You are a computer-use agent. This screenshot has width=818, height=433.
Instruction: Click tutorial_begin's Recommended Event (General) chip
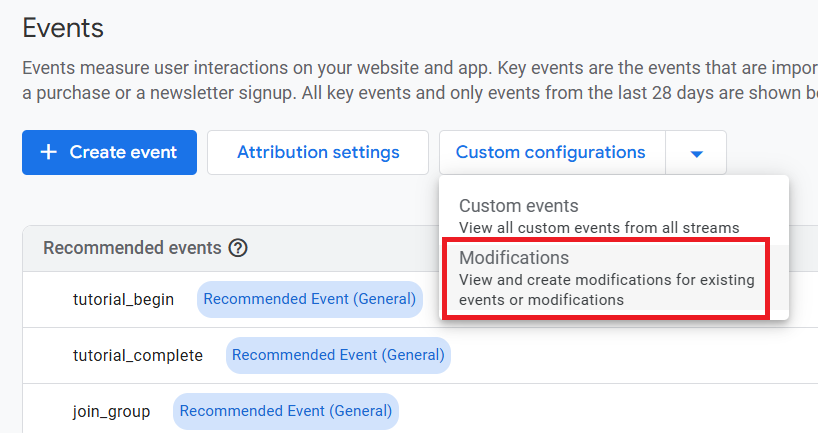click(309, 298)
